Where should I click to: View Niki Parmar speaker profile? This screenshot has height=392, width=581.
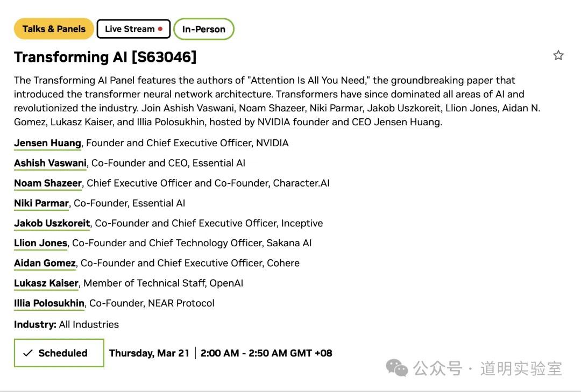pos(41,203)
